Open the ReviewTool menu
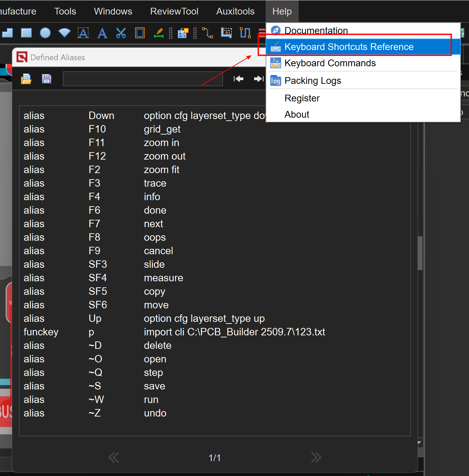Screen dimensions: 469x476 pyautogui.click(x=174, y=11)
